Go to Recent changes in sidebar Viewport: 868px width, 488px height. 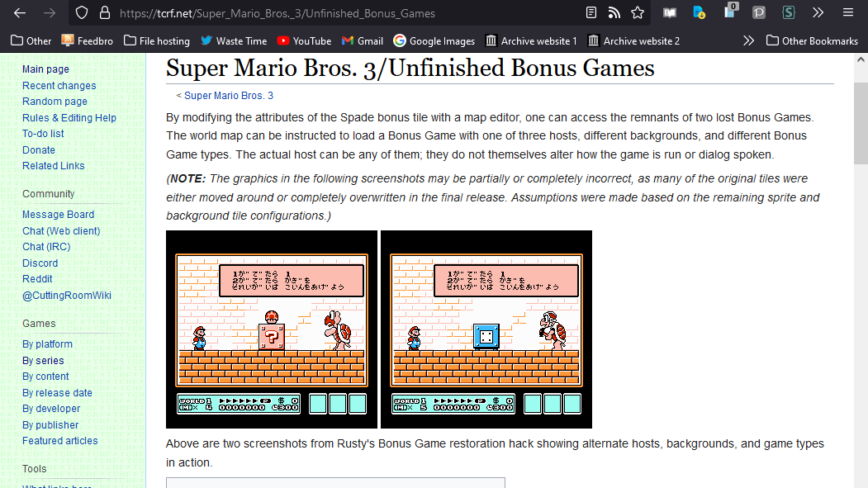tap(59, 86)
